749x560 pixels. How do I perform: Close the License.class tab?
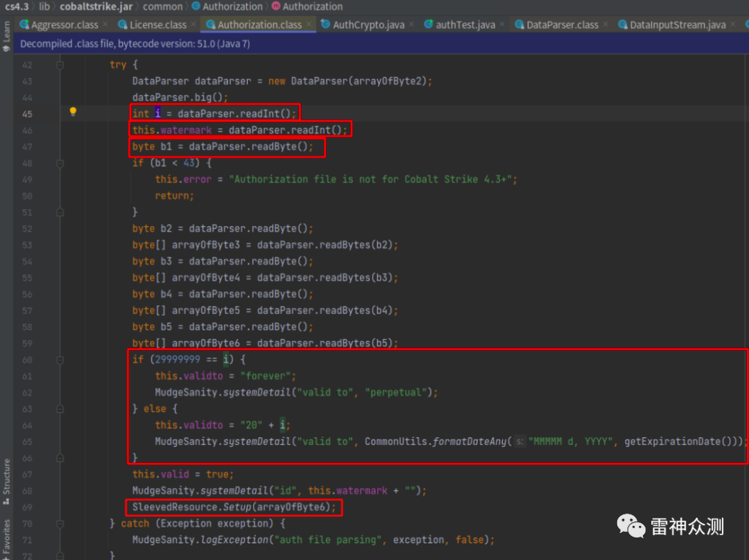[193, 24]
